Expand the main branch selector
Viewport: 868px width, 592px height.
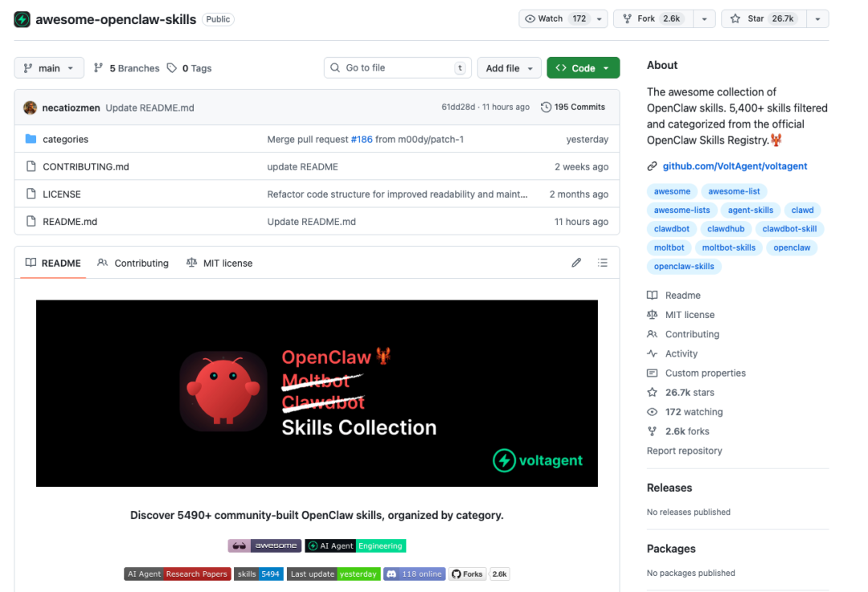coord(49,68)
